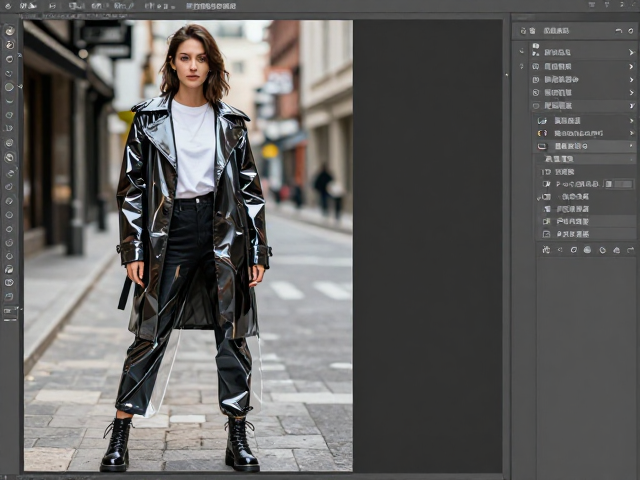The width and height of the screenshot is (640, 480).
Task: Select the right panel title tab
Action: [556, 31]
